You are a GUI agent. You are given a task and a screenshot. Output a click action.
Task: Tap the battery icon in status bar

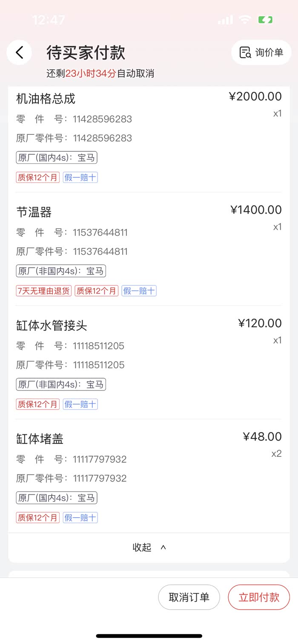pyautogui.click(x=265, y=20)
